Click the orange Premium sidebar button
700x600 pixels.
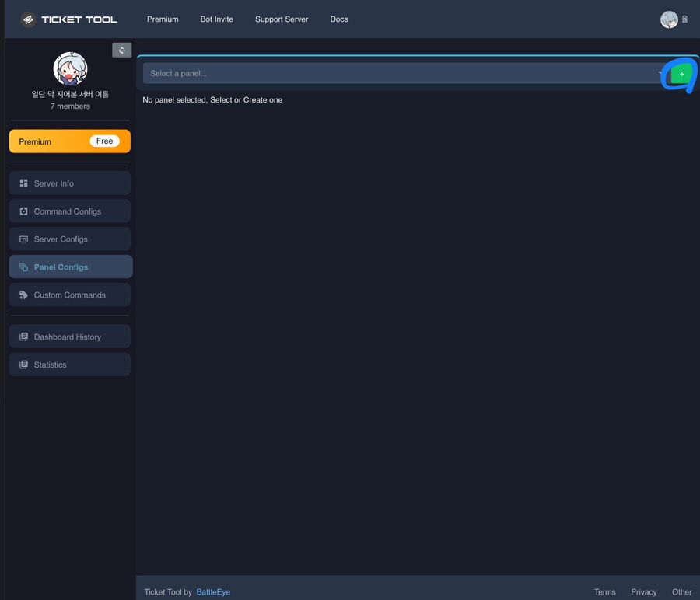click(70, 141)
